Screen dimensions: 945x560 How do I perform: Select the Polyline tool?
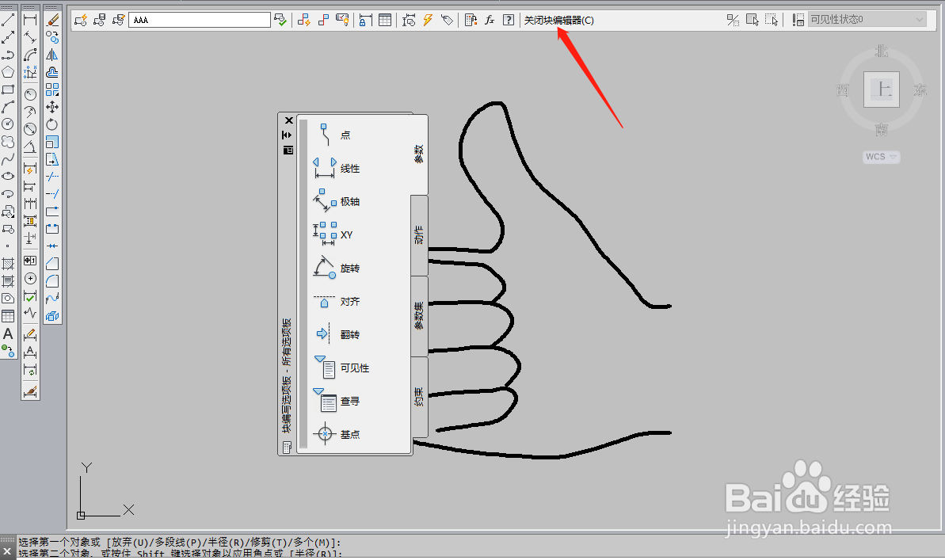[x=8, y=55]
